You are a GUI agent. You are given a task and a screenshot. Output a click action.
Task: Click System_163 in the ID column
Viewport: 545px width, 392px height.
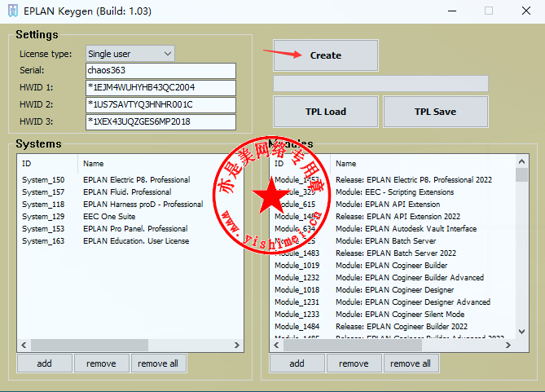click(x=43, y=240)
